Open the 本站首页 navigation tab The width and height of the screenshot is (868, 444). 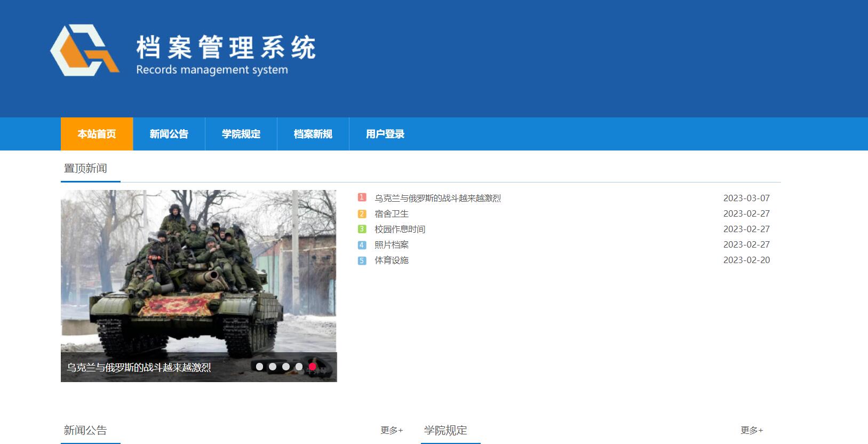pos(97,134)
